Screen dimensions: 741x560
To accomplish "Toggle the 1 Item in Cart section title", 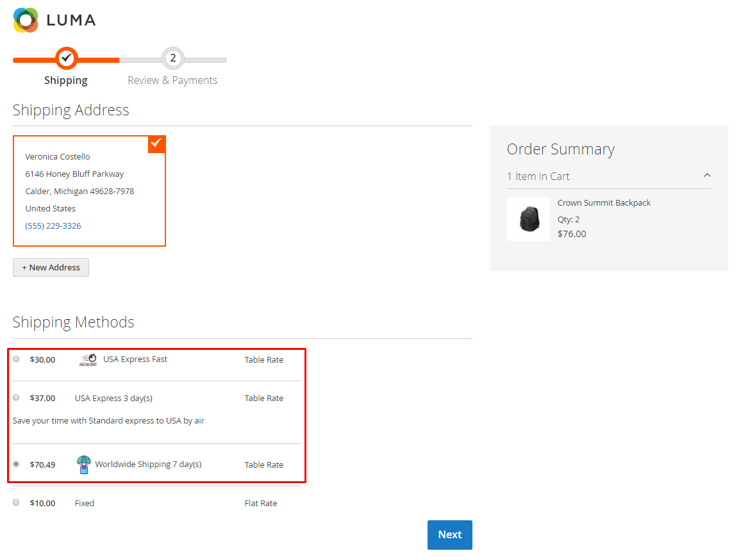I will pos(538,176).
